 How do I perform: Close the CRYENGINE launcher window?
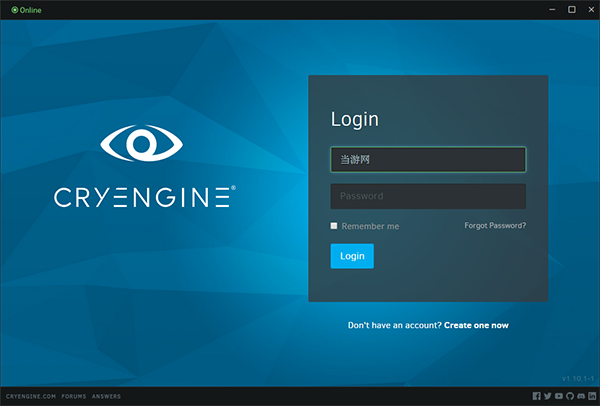point(591,10)
